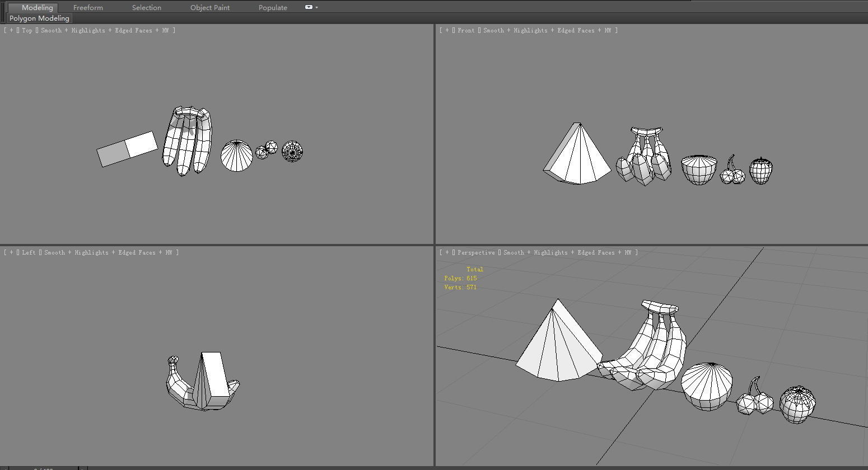Open the Perspective viewport plus menu

point(447,253)
